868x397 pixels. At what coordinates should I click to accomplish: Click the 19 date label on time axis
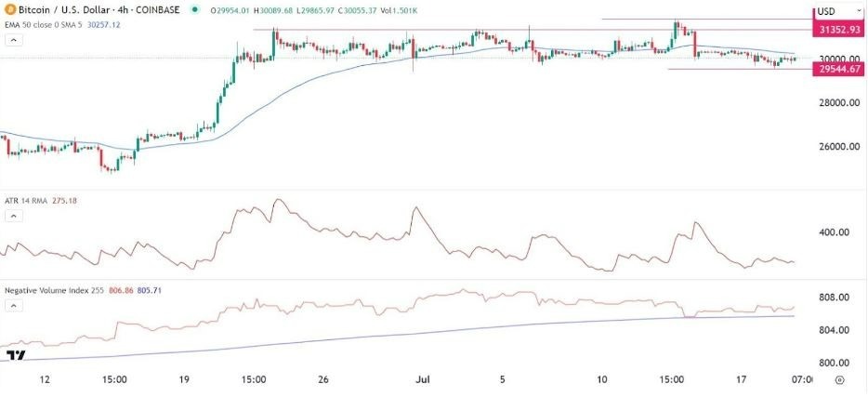pyautogui.click(x=184, y=380)
